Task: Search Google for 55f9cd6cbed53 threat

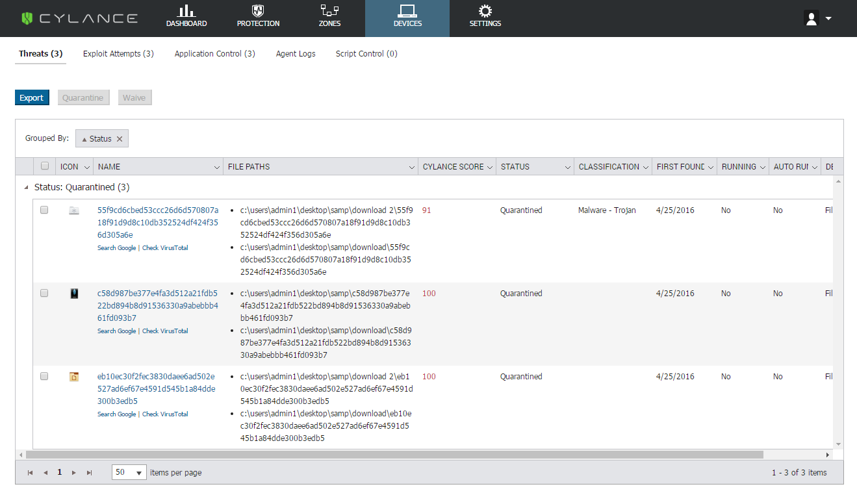Action: click(117, 248)
